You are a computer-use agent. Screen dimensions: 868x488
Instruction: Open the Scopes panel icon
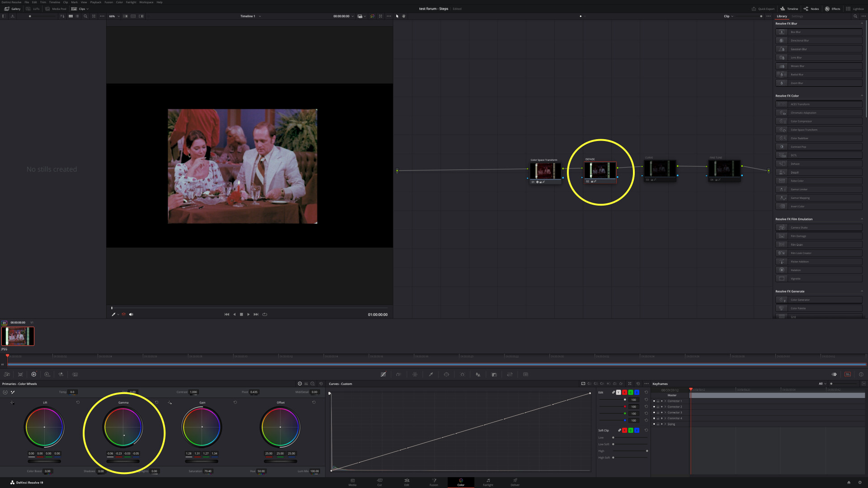(848, 374)
